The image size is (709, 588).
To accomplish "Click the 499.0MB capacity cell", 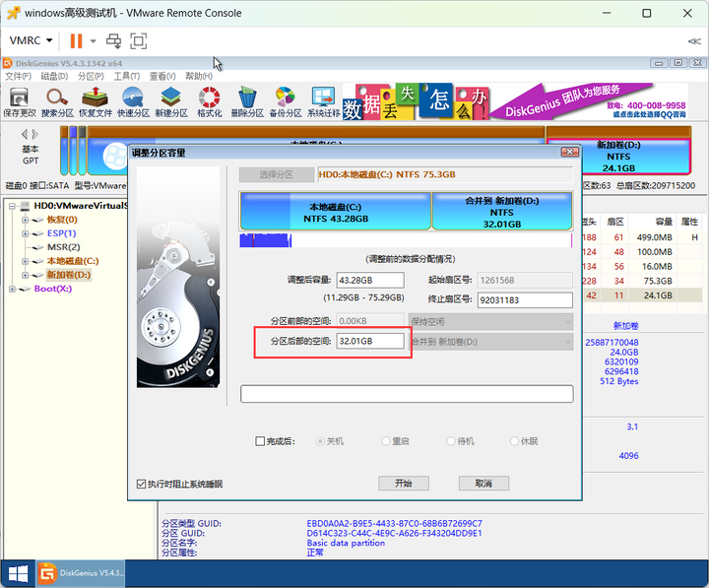I will point(654,237).
